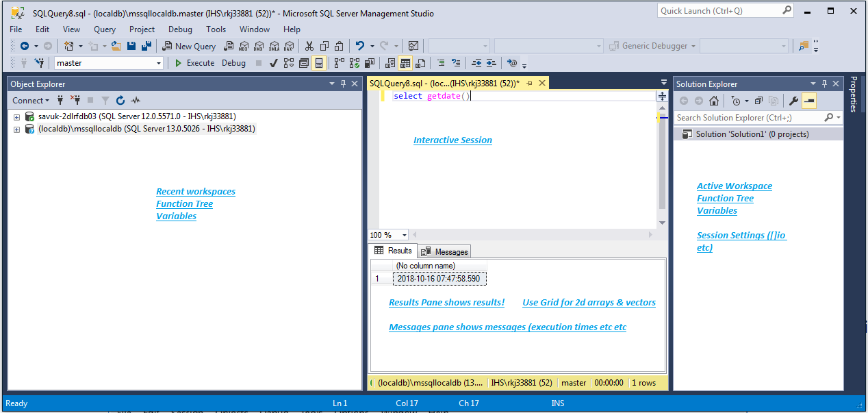This screenshot has width=868, height=413.
Task: Toggle IntelliSense Enabled
Action: tap(318, 63)
